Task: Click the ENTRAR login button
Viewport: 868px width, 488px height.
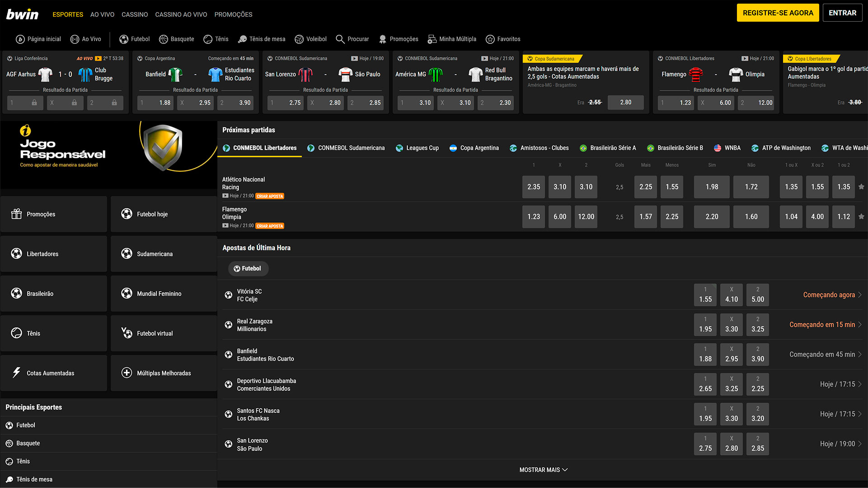Action: tap(842, 13)
